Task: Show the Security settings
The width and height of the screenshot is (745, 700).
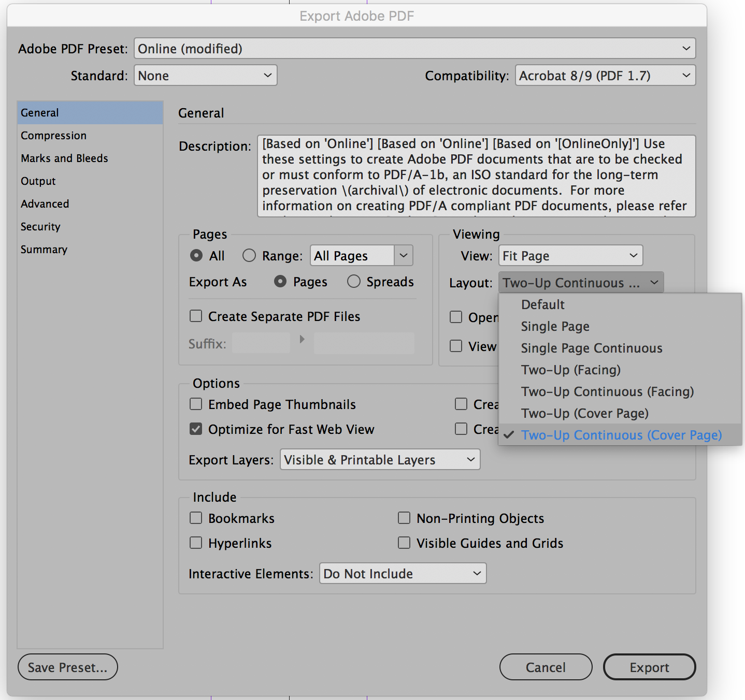Action: [90, 227]
